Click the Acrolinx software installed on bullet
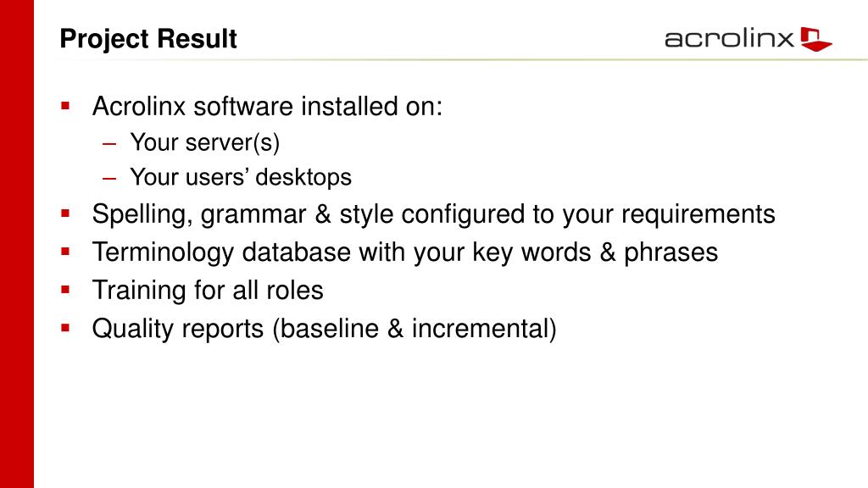Viewport: 868px width, 488px height. 267,106
